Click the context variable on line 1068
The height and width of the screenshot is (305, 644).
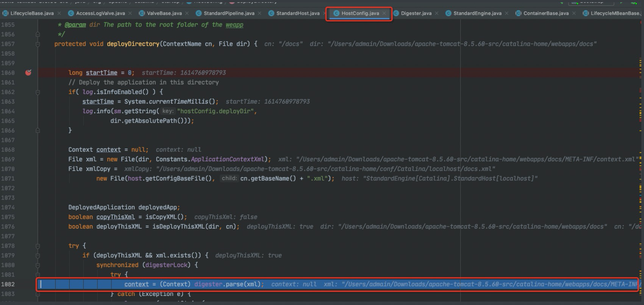coord(108,149)
